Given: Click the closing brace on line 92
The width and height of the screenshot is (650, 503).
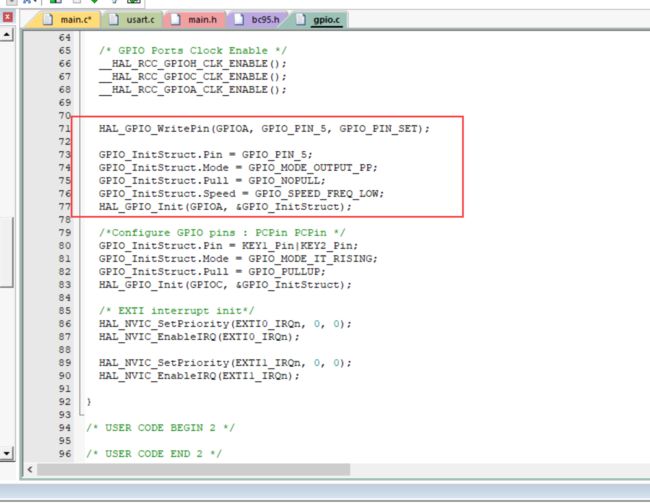Looking at the screenshot, I should (x=89, y=401).
